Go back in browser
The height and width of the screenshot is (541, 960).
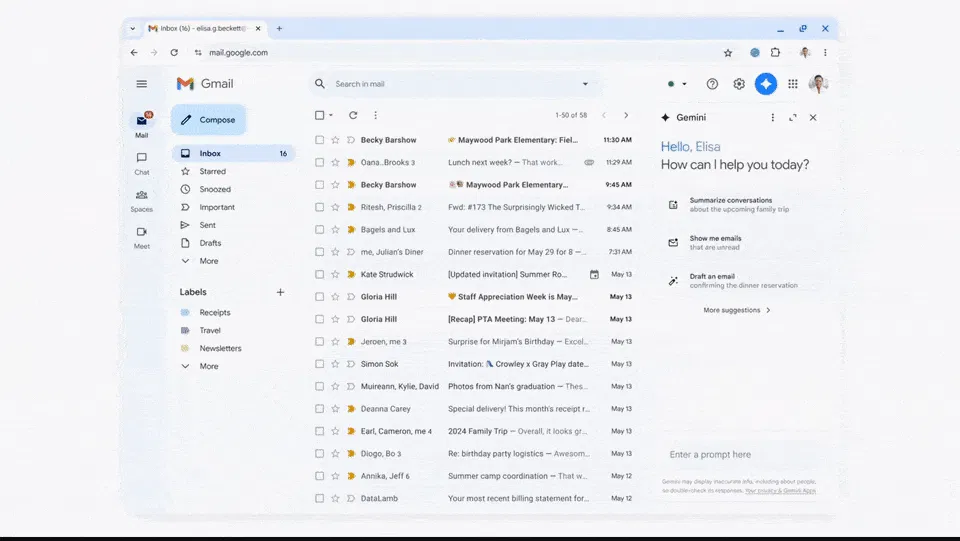coord(134,53)
